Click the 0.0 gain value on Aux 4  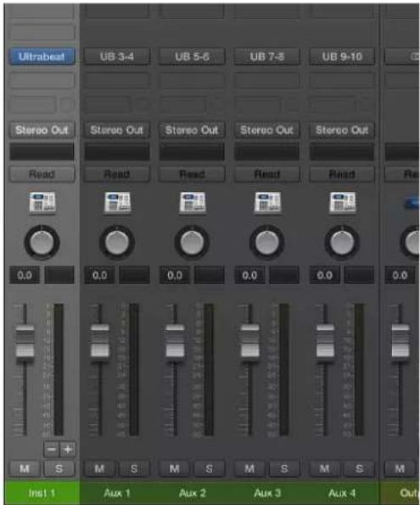click(x=325, y=275)
